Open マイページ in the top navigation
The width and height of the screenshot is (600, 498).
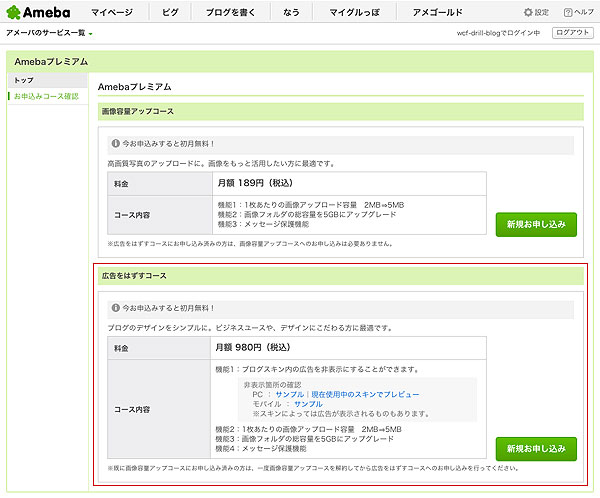click(112, 12)
